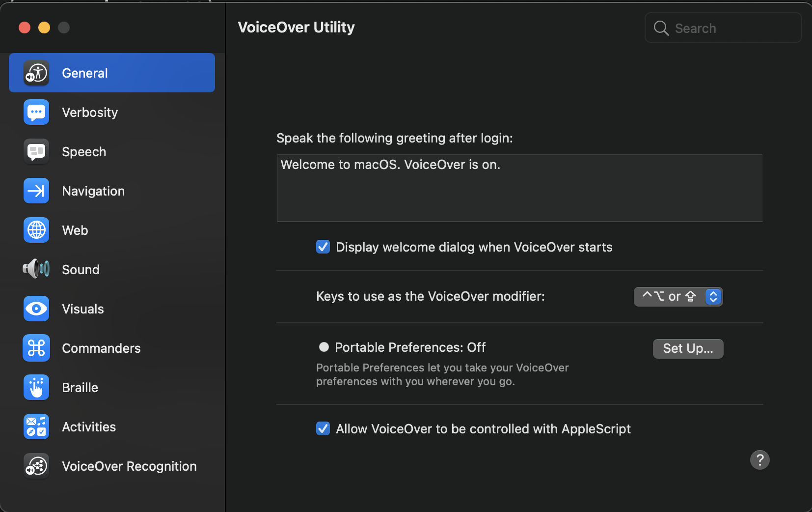This screenshot has height=512, width=812.
Task: Show the Sound category
Action: pos(81,270)
